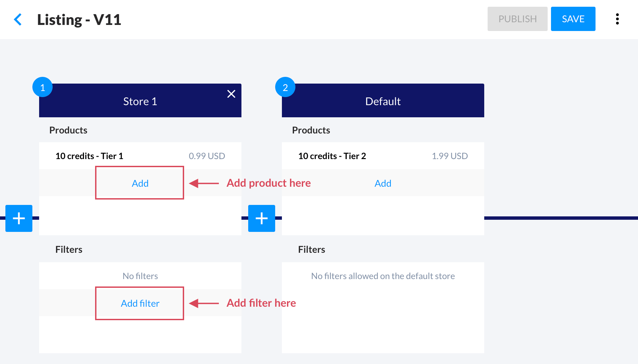638x364 pixels.
Task: Remove Store 1 with the X icon
Action: point(231,94)
